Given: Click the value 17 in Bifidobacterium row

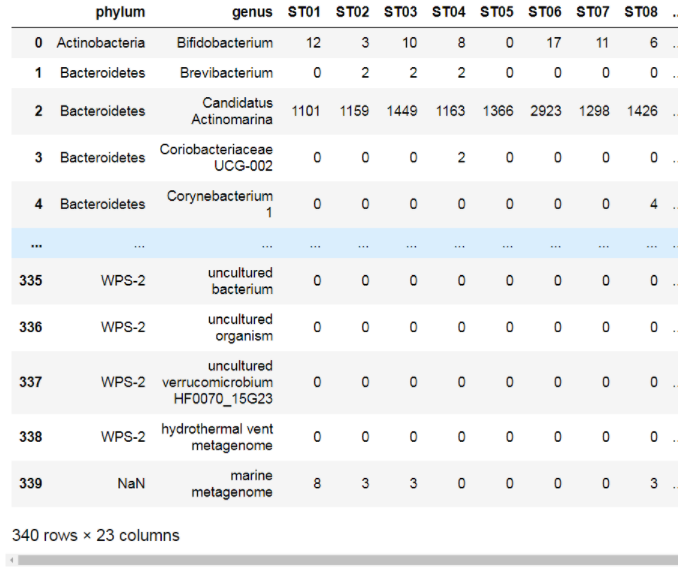Looking at the screenshot, I should point(554,43).
